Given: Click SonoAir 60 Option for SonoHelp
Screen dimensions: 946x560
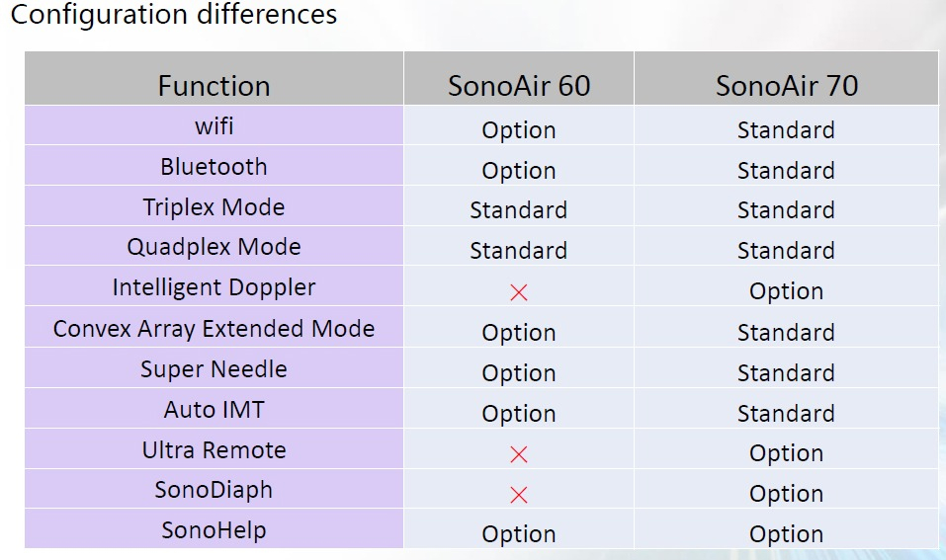Looking at the screenshot, I should click(x=518, y=533).
